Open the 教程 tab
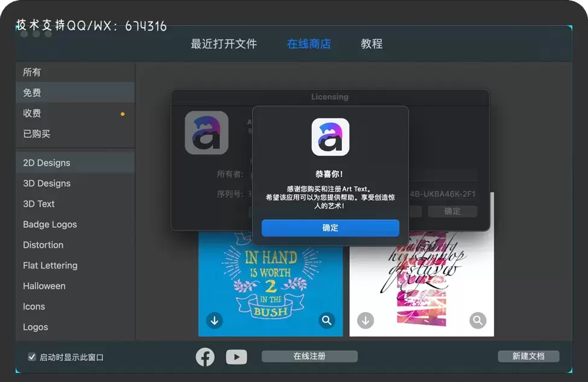Image resolution: width=588 pixels, height=382 pixels. [371, 43]
